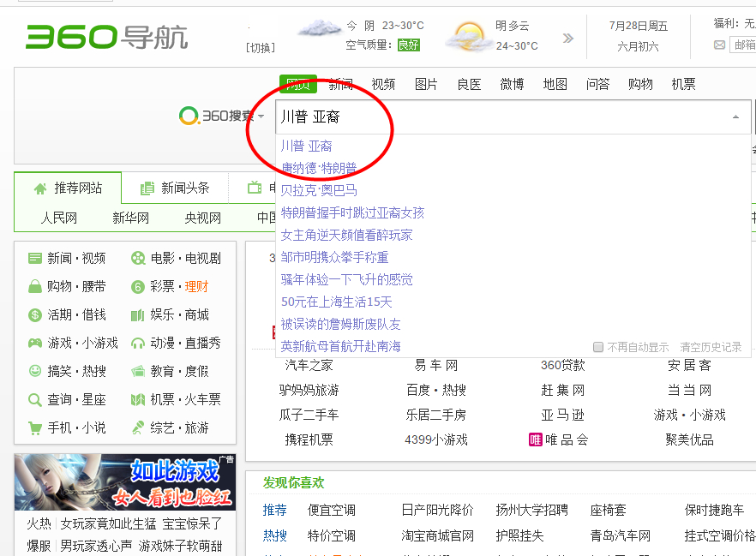Open 新华网 link
The width and height of the screenshot is (756, 556).
click(x=130, y=218)
